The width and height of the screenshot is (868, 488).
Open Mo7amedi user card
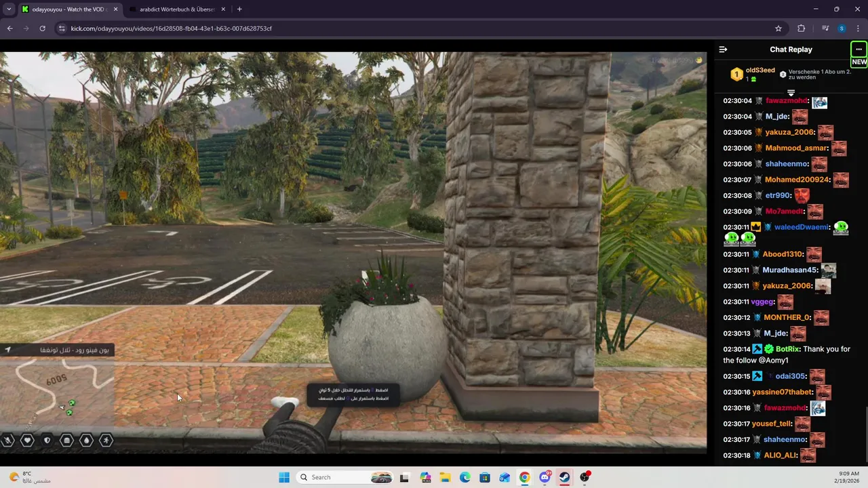click(784, 211)
